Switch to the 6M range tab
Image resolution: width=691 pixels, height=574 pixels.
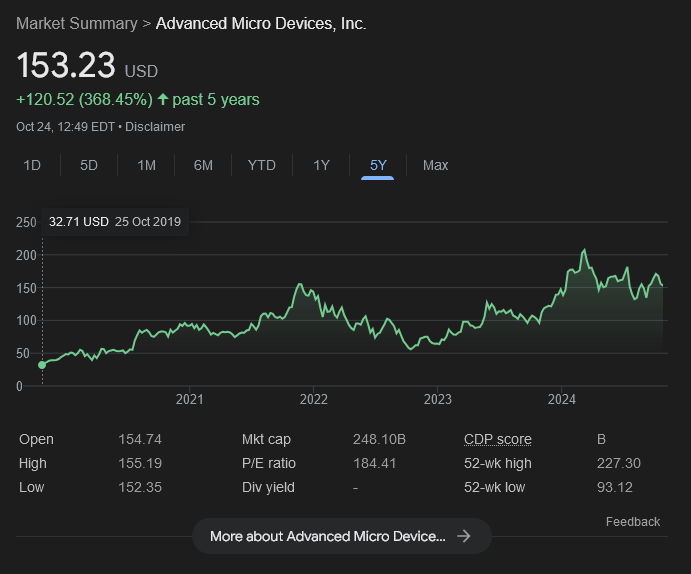tap(203, 165)
